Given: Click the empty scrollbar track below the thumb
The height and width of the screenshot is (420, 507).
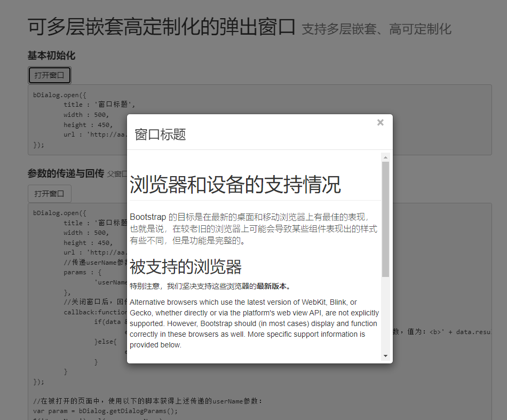Looking at the screenshot, I should pyautogui.click(x=385, y=314).
